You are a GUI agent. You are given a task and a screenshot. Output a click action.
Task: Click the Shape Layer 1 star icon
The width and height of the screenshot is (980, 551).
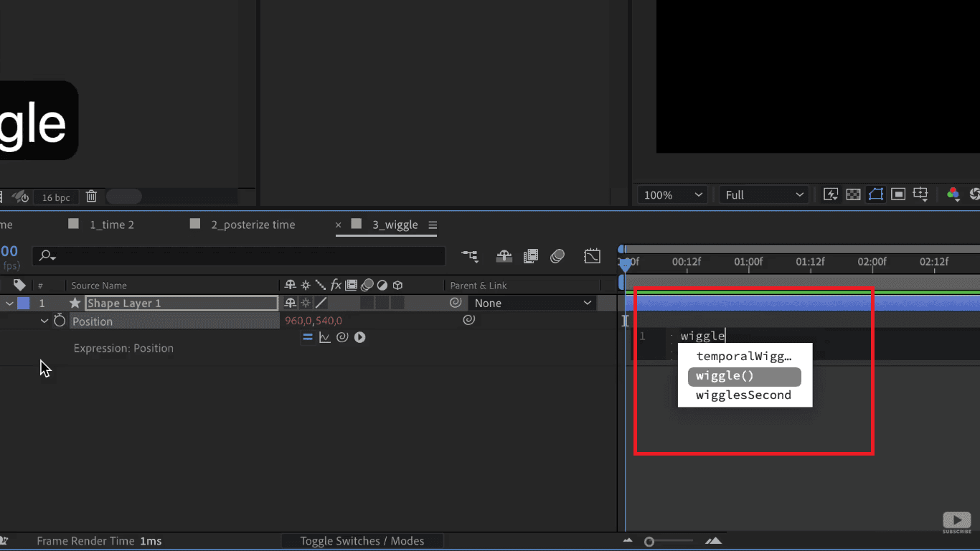pyautogui.click(x=75, y=303)
